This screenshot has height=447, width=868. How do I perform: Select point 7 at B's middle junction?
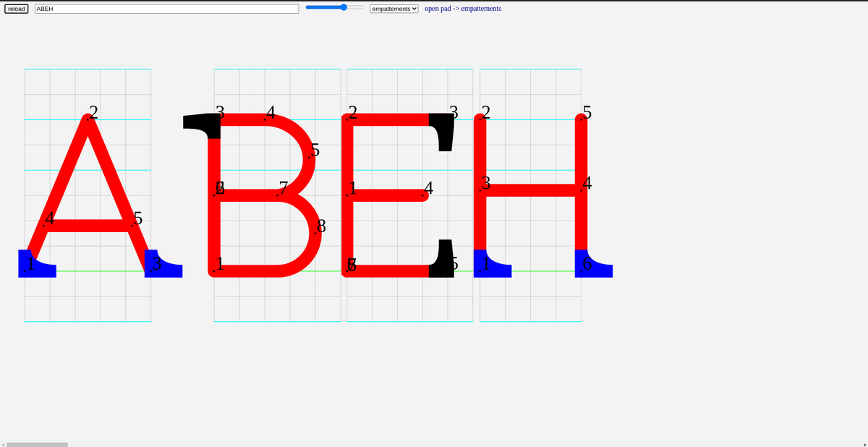pos(283,188)
